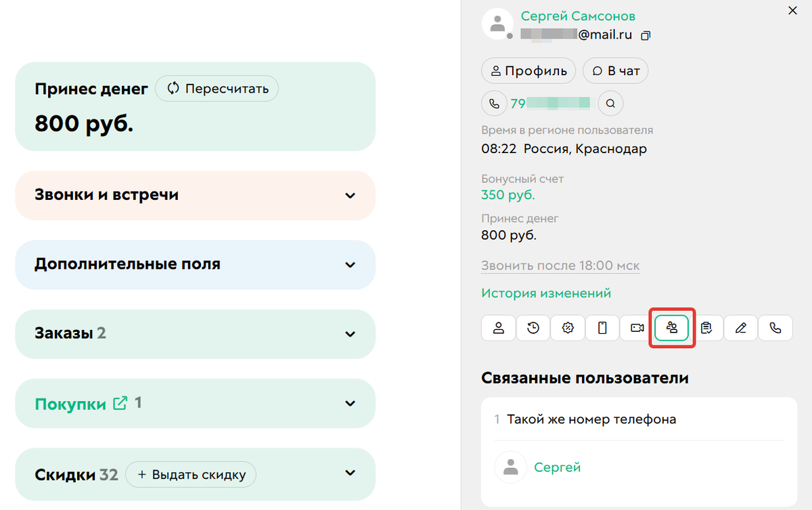
Task: Open the highlighted related users icon
Action: pyautogui.click(x=671, y=328)
